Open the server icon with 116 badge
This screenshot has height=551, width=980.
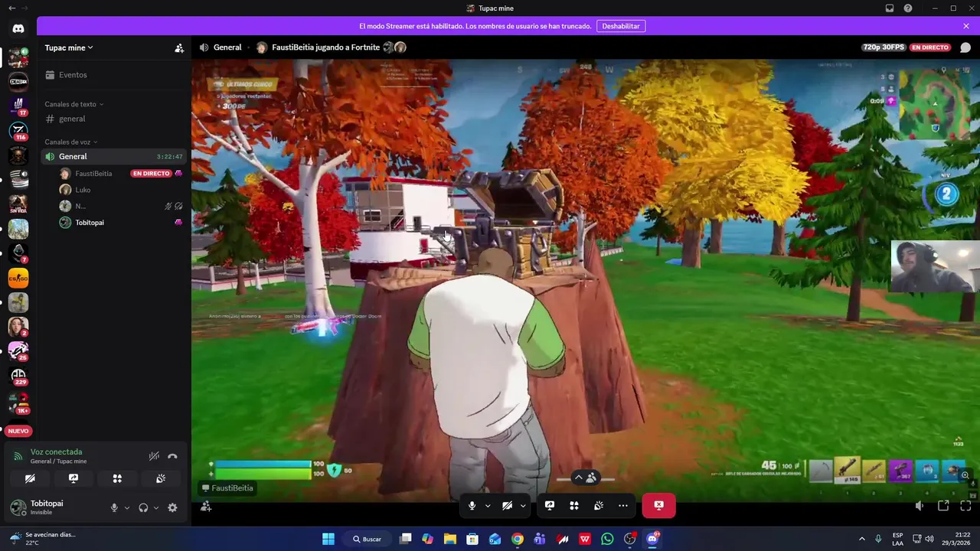18,131
